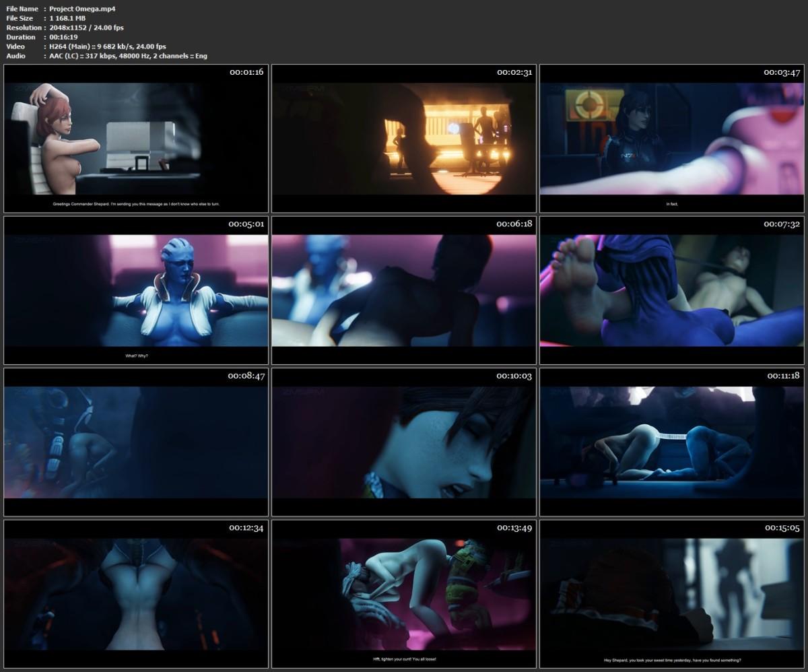The width and height of the screenshot is (808, 672).
Task: Click the 'File Name' field label
Action: coord(22,8)
